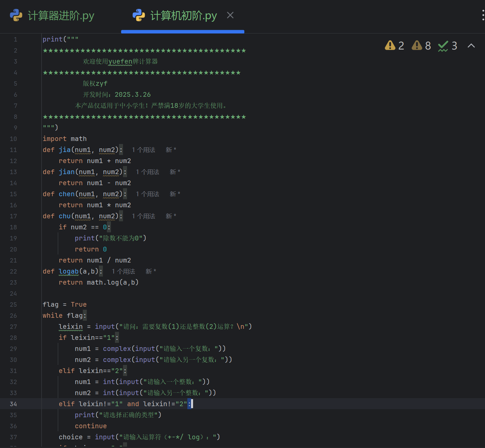Image resolution: width=485 pixels, height=448 pixels.
Task: Open '1 个用法' hint for def logab
Action: 123,271
